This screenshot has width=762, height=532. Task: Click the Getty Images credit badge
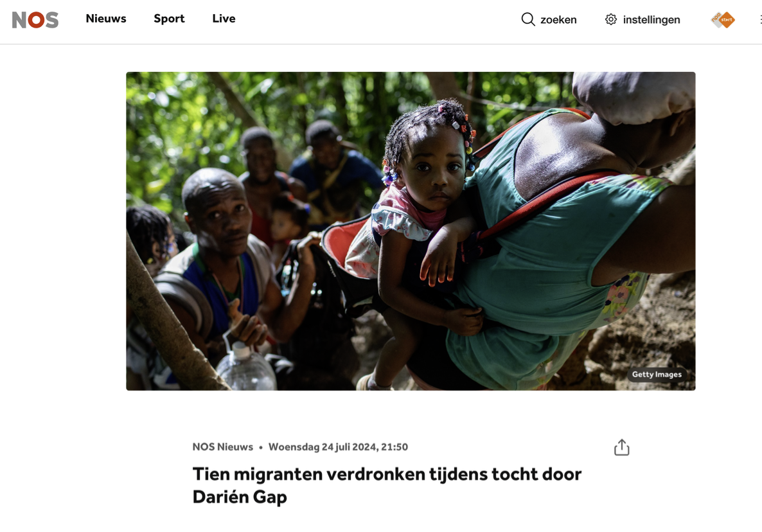(657, 374)
